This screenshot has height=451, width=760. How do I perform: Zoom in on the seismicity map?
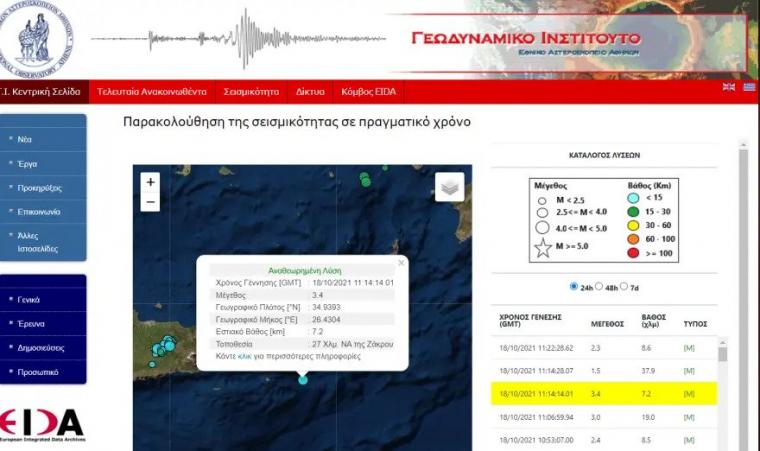tap(150, 182)
